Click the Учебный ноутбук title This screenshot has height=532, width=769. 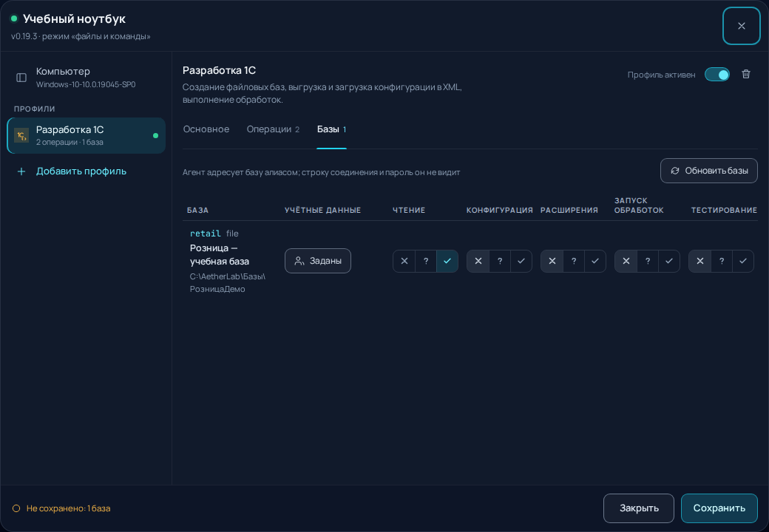tap(74, 18)
